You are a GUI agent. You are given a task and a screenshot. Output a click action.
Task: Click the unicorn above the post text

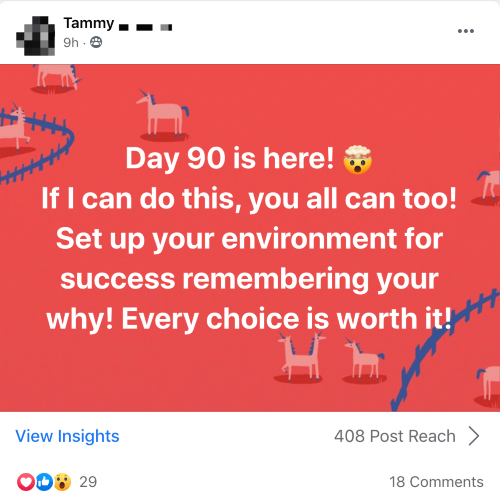click(163, 113)
